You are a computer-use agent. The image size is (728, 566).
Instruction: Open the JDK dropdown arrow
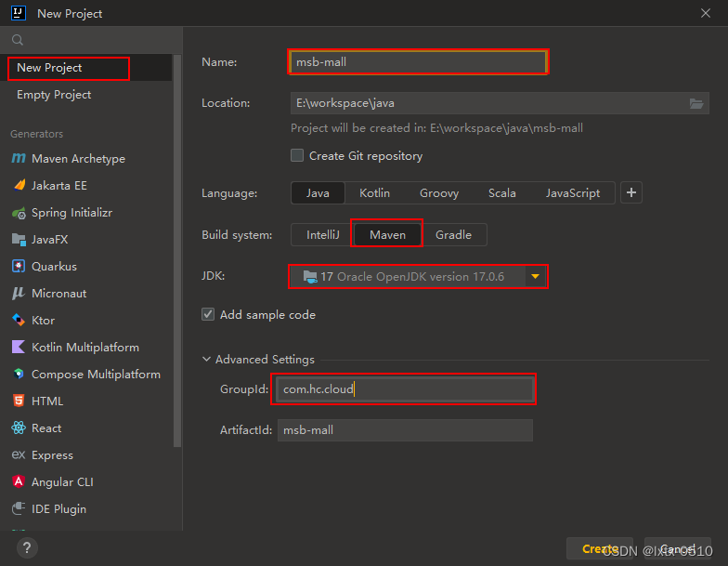click(x=535, y=277)
